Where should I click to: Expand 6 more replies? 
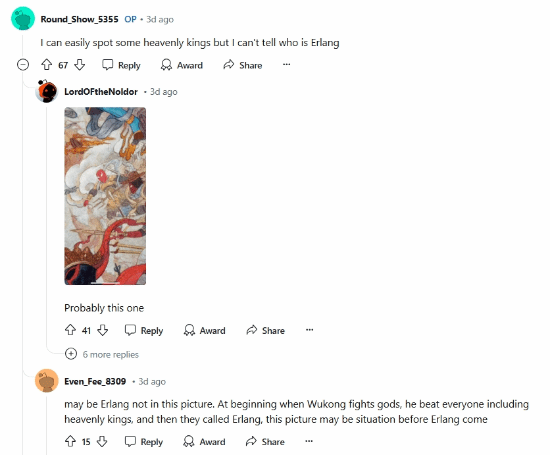(102, 354)
